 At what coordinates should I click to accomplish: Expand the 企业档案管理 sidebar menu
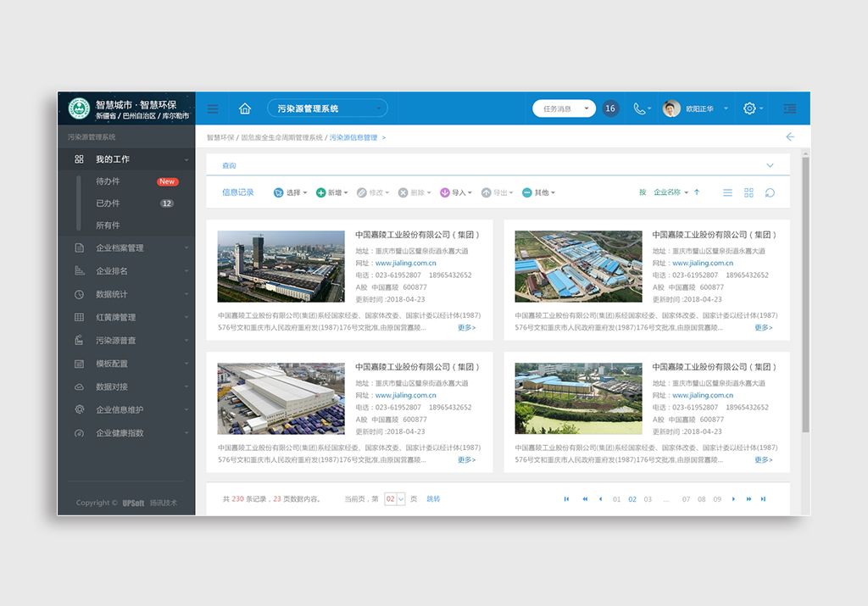[x=126, y=248]
